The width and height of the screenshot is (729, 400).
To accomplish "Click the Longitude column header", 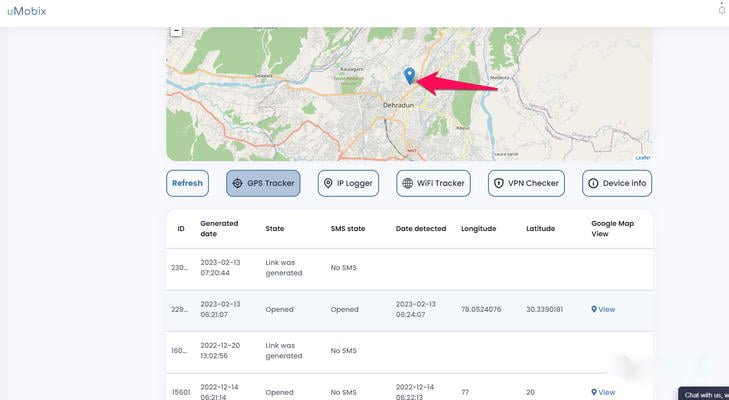I will tap(478, 228).
